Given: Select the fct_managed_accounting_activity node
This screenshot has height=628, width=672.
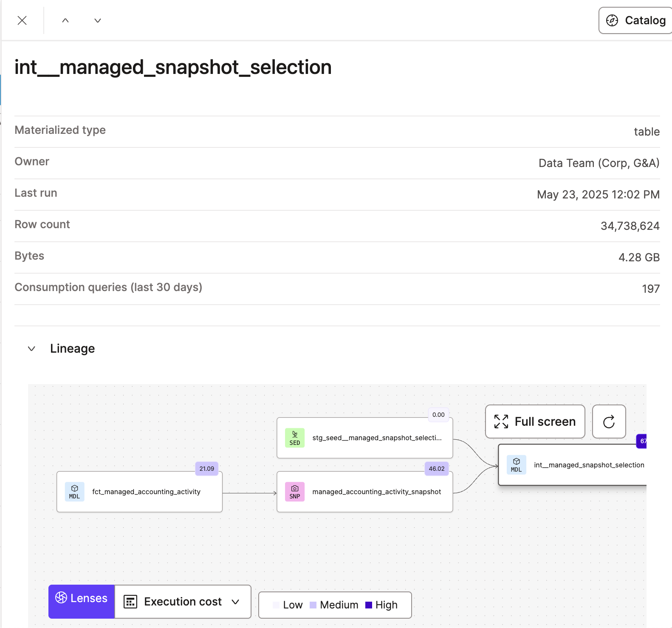Looking at the screenshot, I should tap(146, 492).
